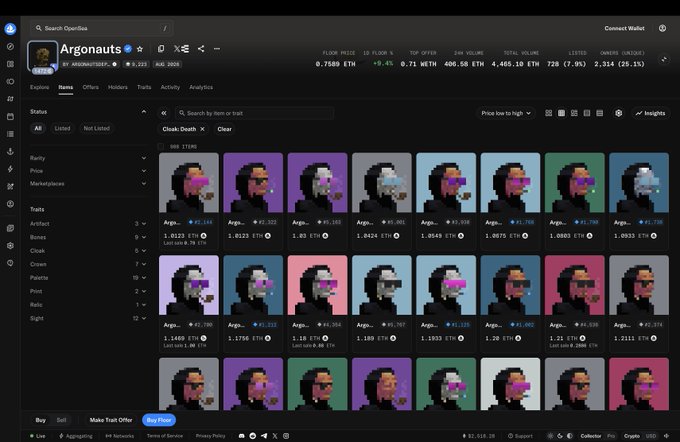Screen dimensions: 680x442
Task: Open the item display settings gear
Action: (618, 113)
